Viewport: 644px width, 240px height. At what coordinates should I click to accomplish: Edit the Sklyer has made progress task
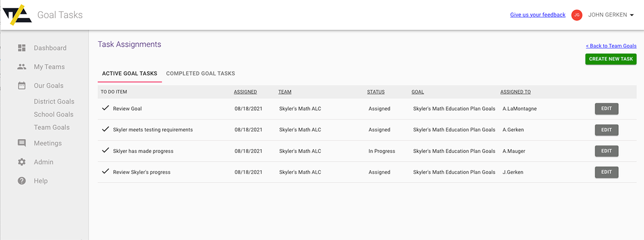coord(606,151)
